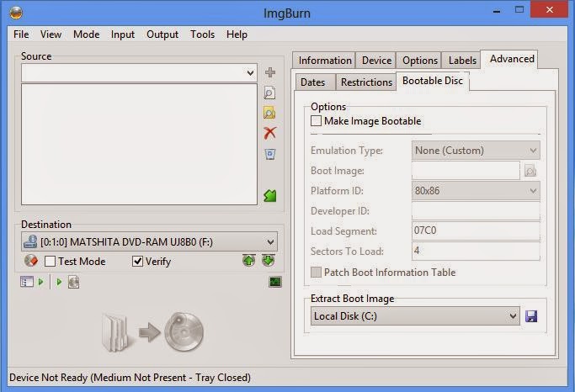Click the ImgBurn app icon in title bar

point(16,13)
